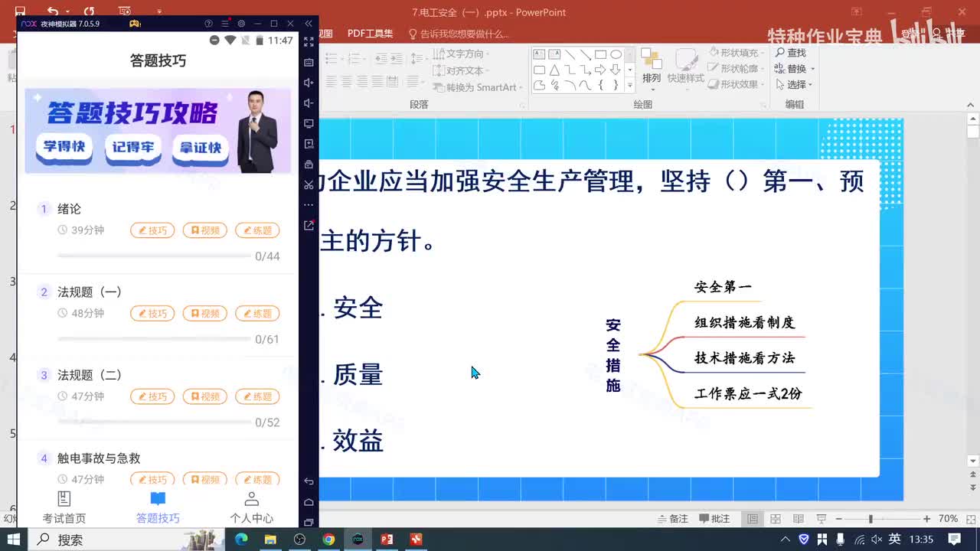Click 视频 button for 绪论
980x551 pixels.
tap(204, 230)
